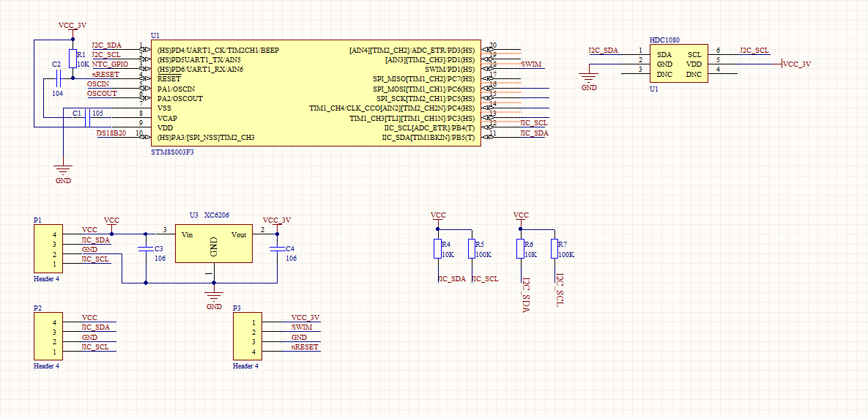
Task: Click the 104 capacitor value text
Action: click(x=58, y=94)
